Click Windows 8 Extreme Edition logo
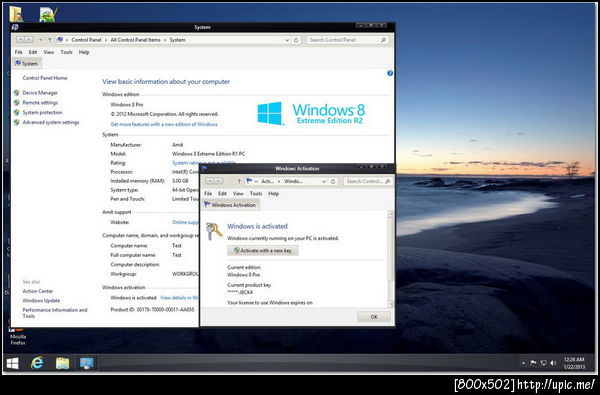Screen dimensions: 600x395 (311, 113)
